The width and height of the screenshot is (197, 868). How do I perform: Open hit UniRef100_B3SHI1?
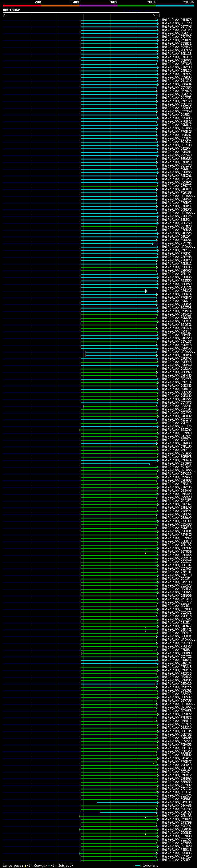pos(177,43)
